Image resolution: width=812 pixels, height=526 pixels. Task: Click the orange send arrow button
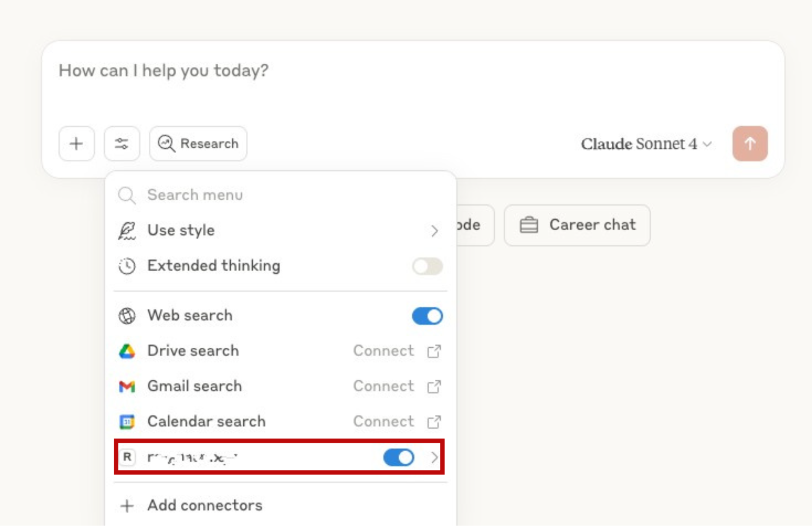point(750,144)
